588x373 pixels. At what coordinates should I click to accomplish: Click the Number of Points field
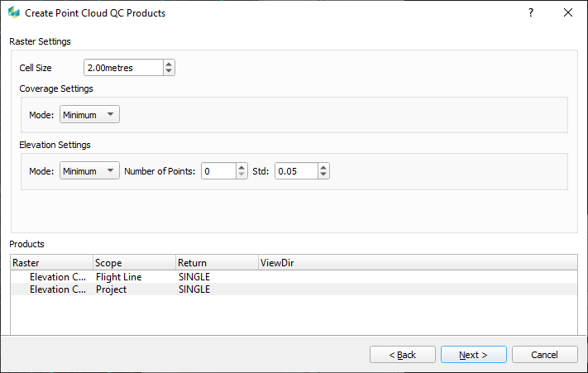pyautogui.click(x=218, y=171)
